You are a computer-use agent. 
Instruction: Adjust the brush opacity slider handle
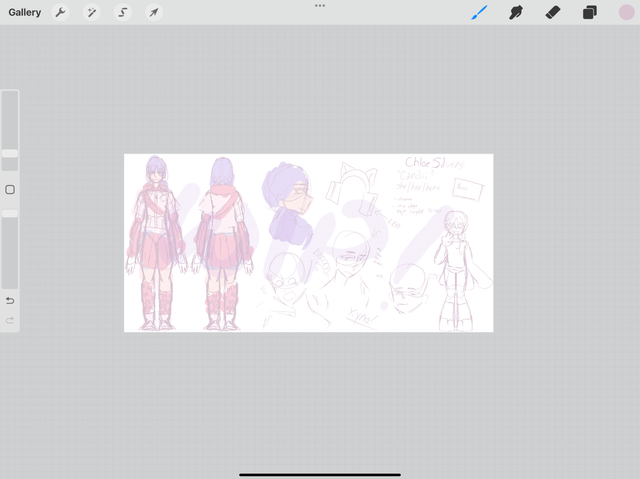coord(10,213)
